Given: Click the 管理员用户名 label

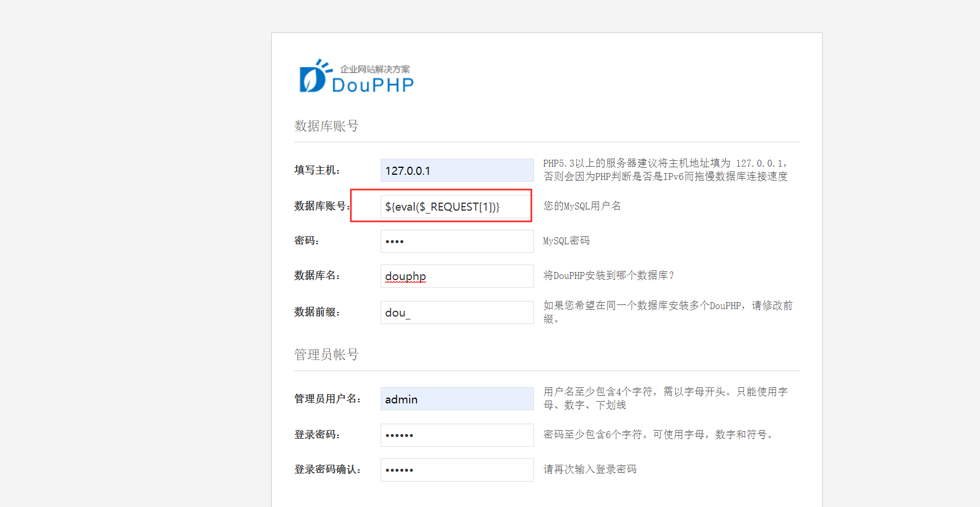Looking at the screenshot, I should (327, 399).
